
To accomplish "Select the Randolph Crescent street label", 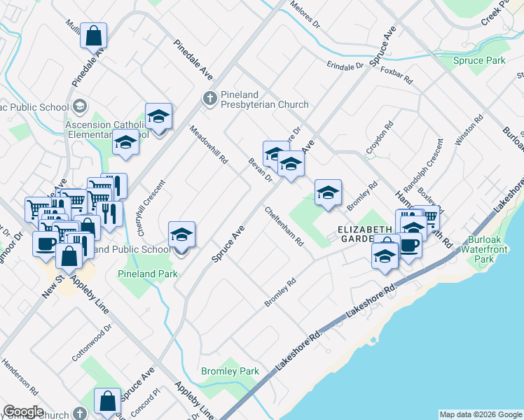I will pos(423,166).
